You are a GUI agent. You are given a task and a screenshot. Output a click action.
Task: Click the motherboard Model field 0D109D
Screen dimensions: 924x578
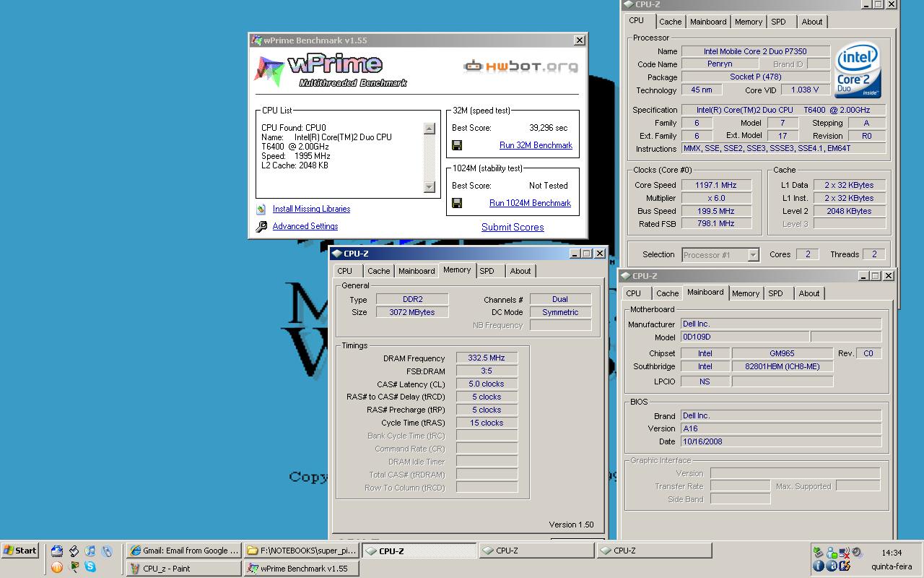point(744,337)
